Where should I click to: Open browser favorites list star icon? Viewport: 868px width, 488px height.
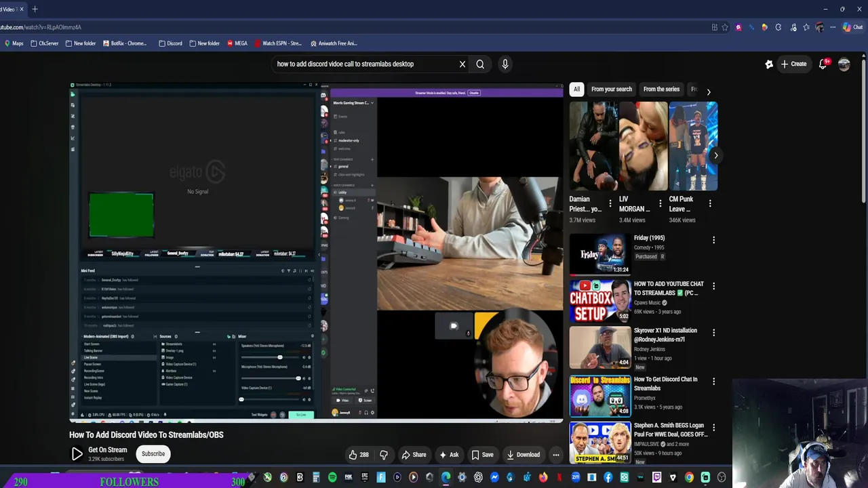click(x=806, y=27)
